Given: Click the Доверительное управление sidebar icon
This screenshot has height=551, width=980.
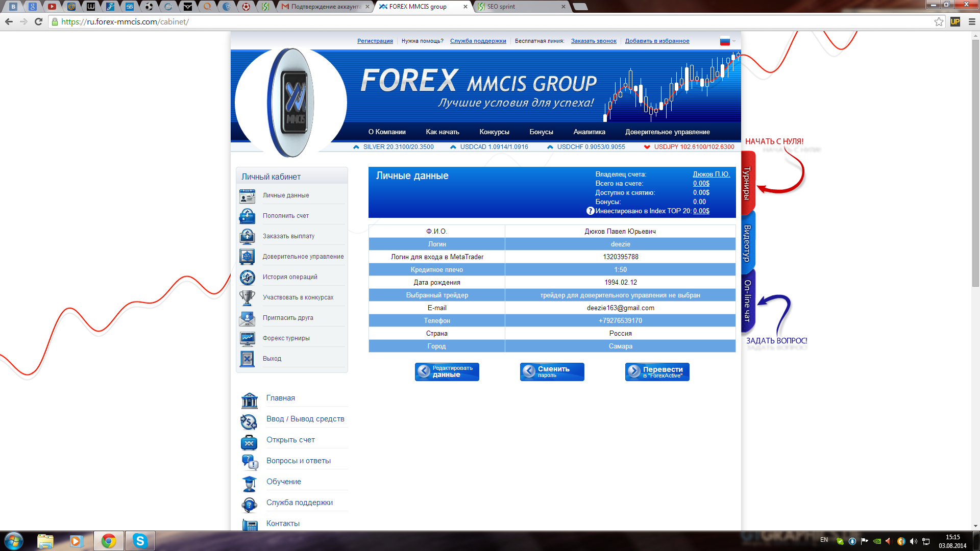Looking at the screenshot, I should (x=247, y=257).
